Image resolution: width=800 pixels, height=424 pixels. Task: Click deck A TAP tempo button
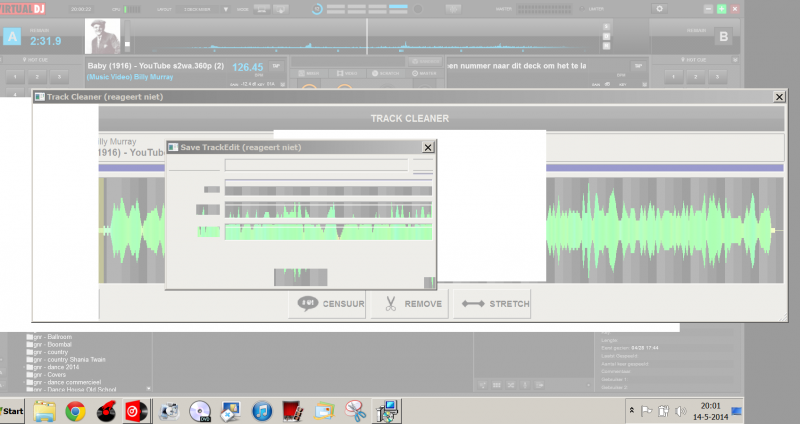[x=276, y=66]
